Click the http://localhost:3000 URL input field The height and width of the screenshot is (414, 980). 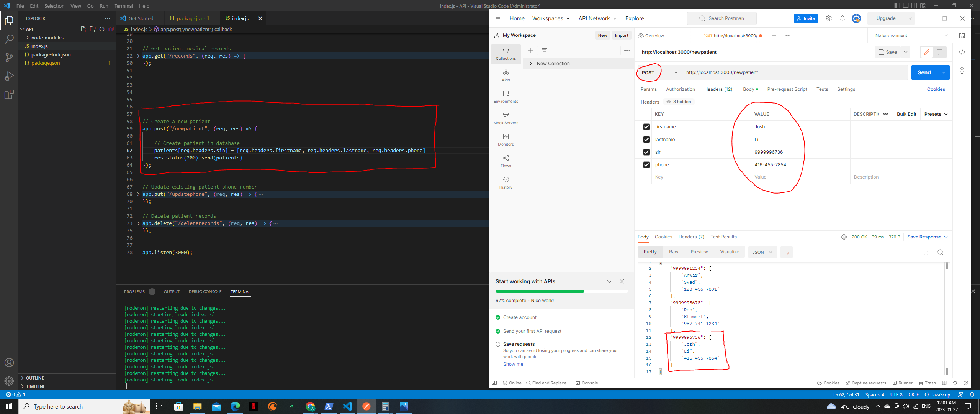click(794, 72)
